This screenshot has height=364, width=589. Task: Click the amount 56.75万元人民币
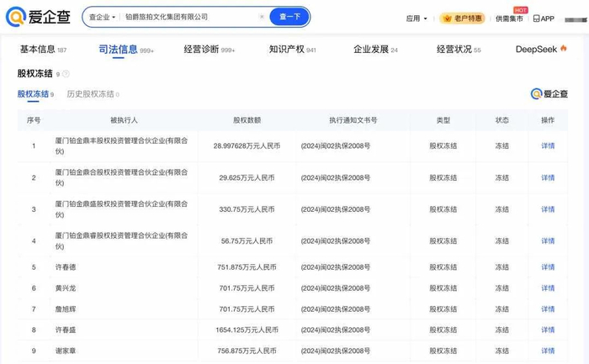point(247,241)
